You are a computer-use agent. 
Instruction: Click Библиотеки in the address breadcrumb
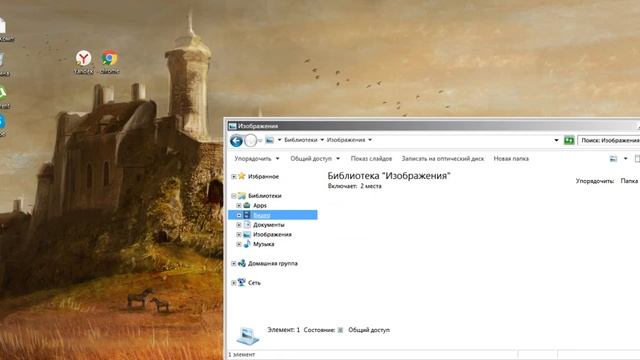click(x=301, y=140)
